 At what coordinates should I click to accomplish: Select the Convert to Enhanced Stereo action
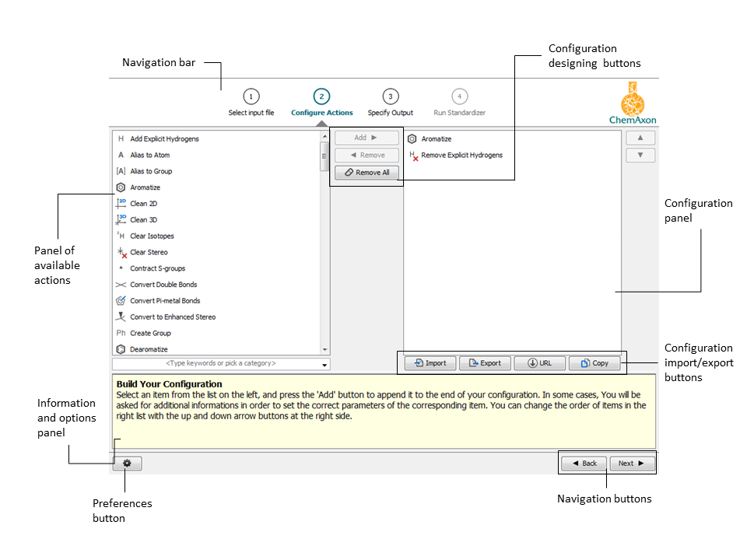[x=121, y=317]
